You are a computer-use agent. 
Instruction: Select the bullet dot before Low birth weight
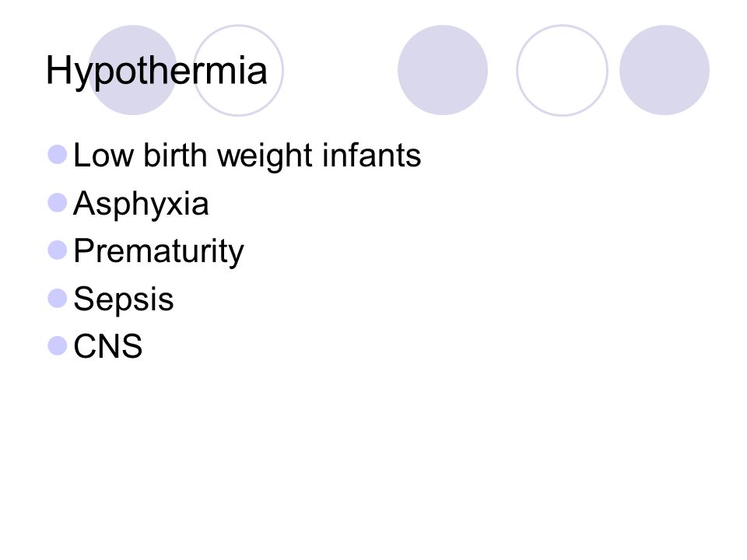(57, 155)
